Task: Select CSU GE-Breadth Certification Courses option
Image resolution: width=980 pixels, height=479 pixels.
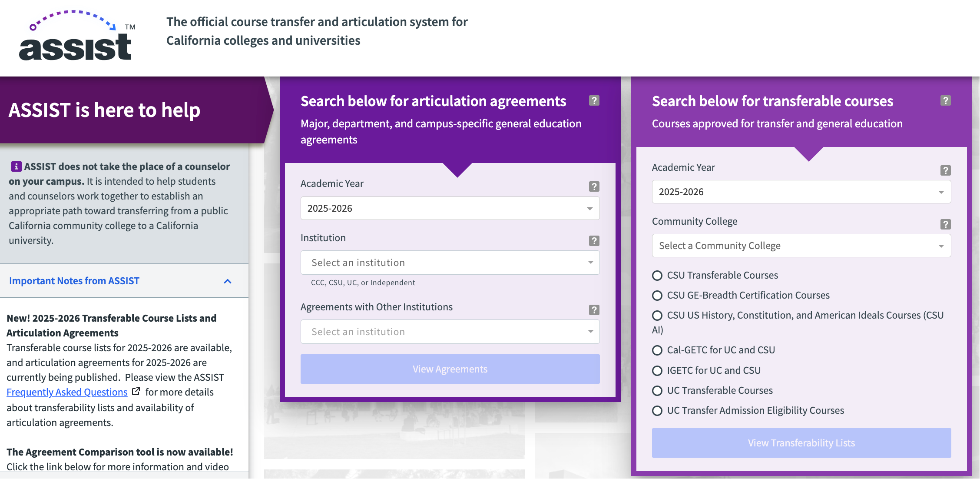Action: tap(657, 296)
